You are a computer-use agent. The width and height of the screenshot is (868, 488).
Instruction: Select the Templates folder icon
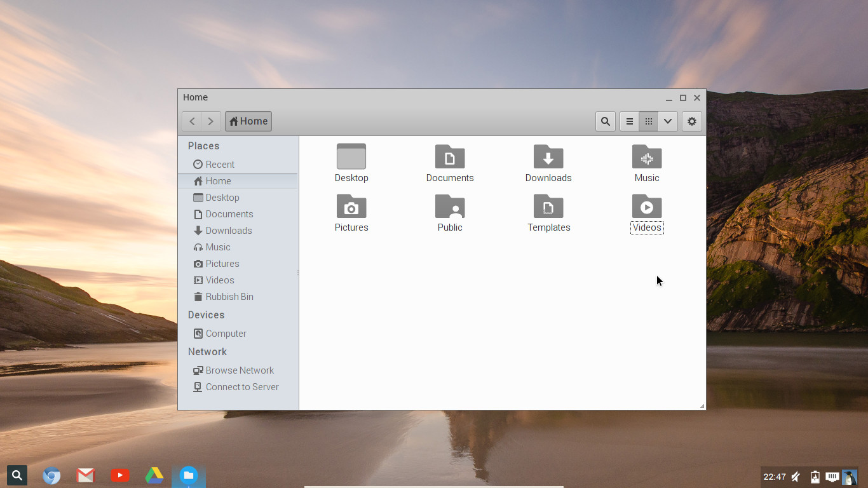pyautogui.click(x=548, y=206)
